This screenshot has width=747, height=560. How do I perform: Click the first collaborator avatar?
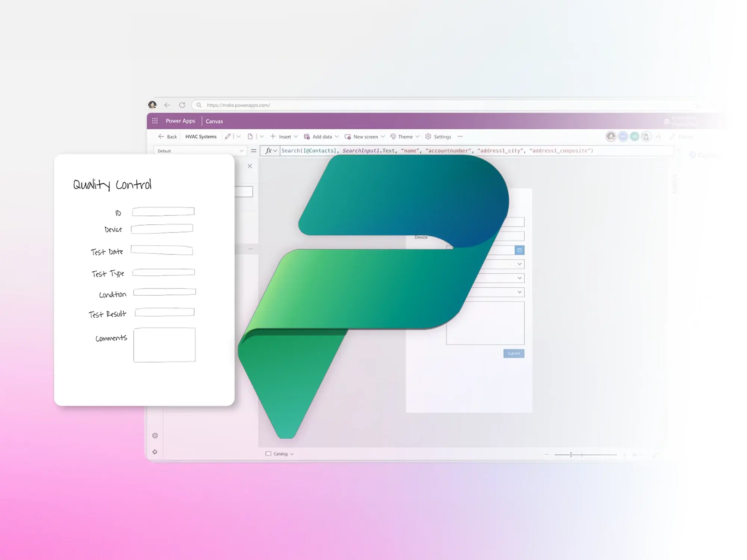pyautogui.click(x=611, y=137)
